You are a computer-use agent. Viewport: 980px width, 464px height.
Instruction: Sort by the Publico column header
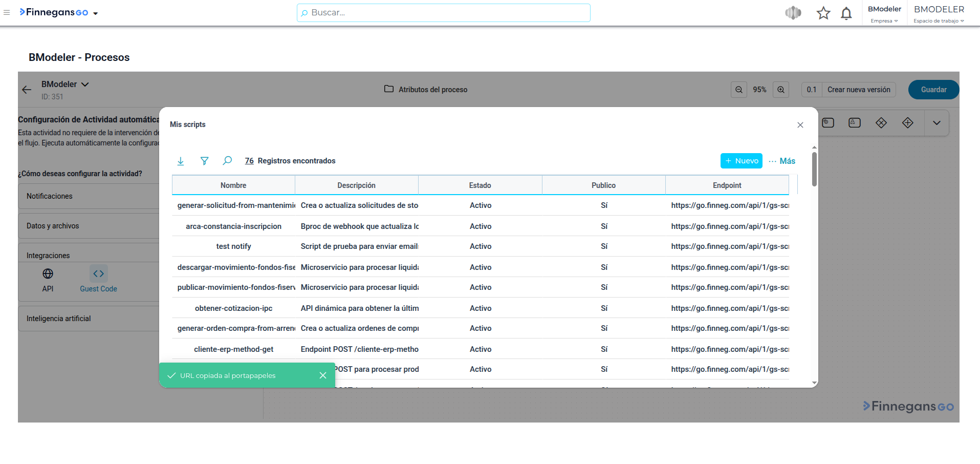tap(604, 185)
